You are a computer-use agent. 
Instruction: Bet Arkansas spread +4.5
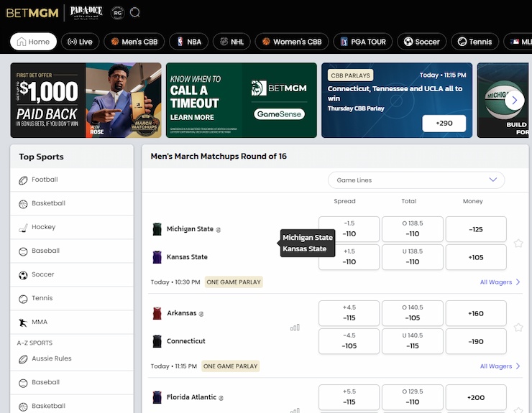349,313
